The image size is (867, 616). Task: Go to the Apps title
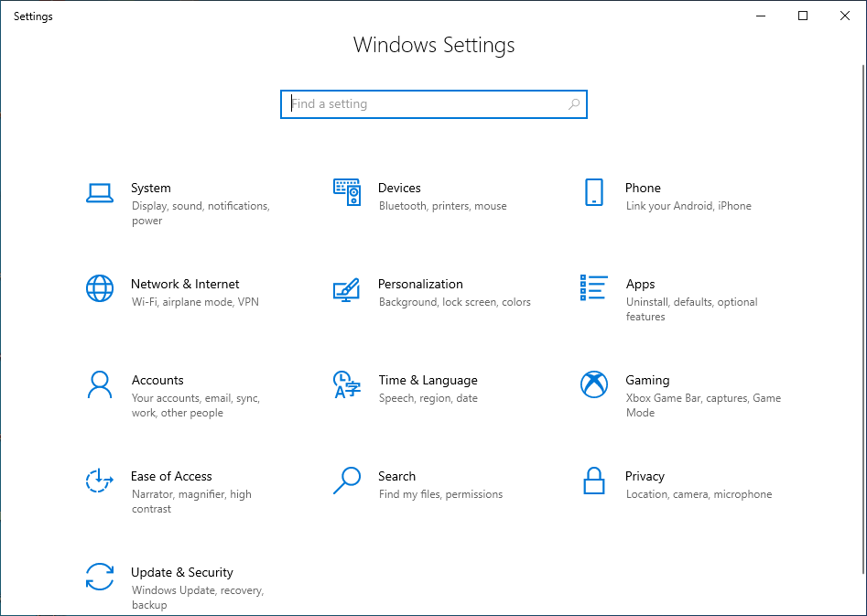pos(640,285)
